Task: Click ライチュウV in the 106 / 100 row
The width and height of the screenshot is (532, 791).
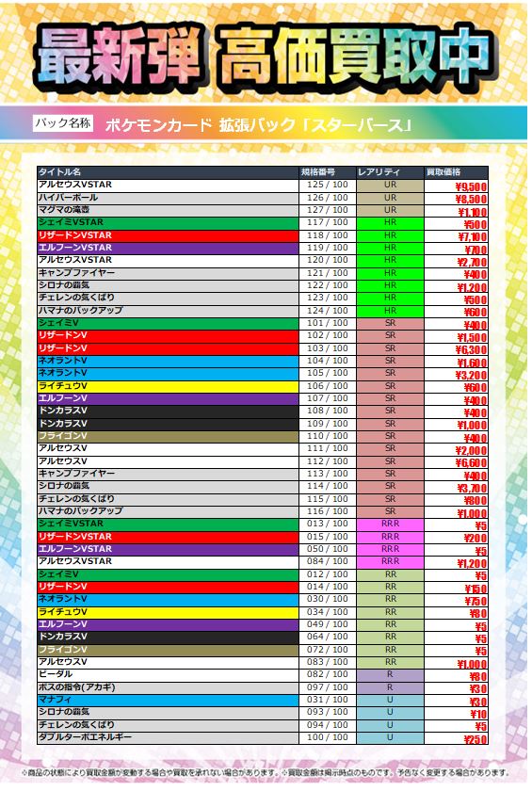Action: 63,386
